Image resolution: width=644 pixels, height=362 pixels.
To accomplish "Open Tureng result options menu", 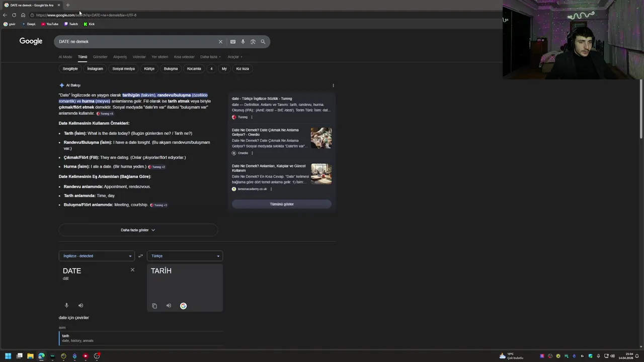I will (x=252, y=117).
